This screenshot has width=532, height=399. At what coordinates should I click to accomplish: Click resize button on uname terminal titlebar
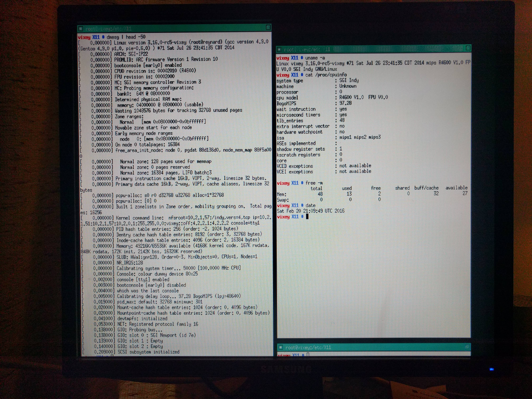pyautogui.click(x=468, y=48)
